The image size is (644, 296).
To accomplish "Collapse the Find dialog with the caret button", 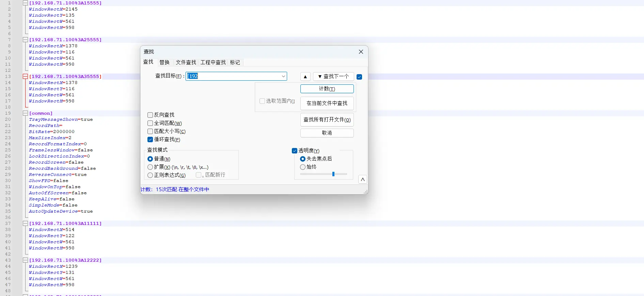I will [x=363, y=179].
